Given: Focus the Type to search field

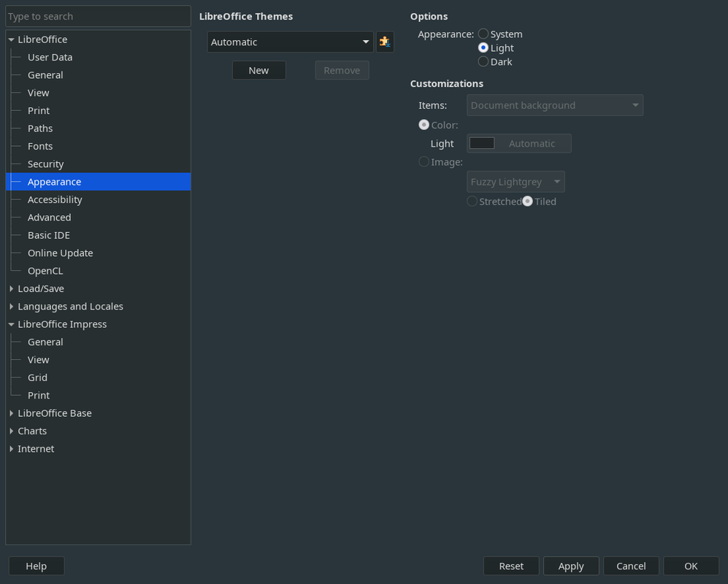Looking at the screenshot, I should tap(98, 16).
